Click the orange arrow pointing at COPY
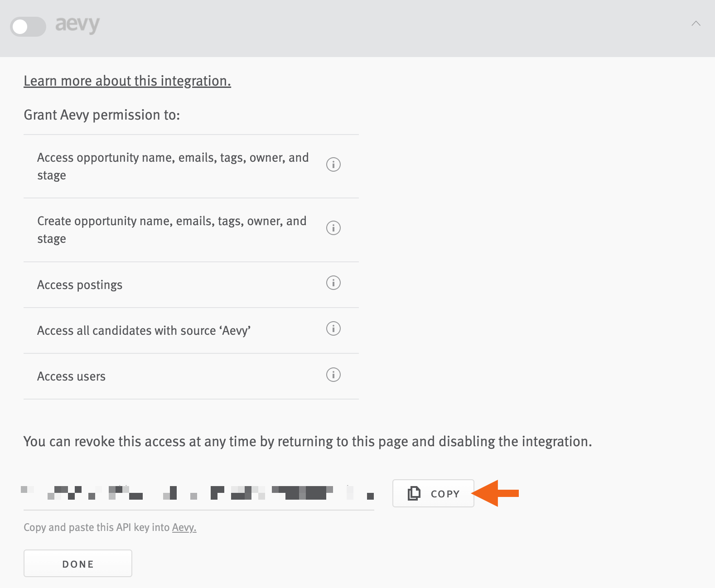The width and height of the screenshot is (715, 588). tap(496, 493)
